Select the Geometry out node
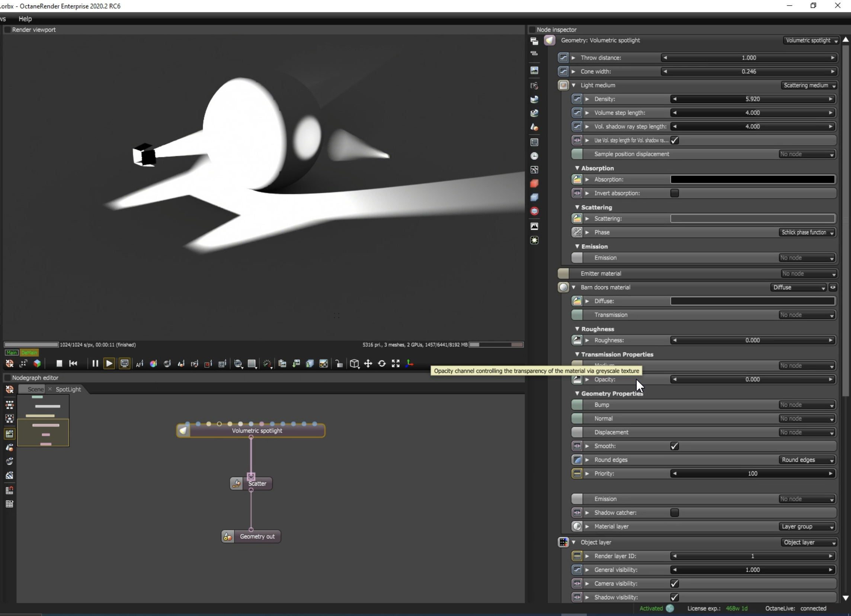The width and height of the screenshot is (851, 616). tap(257, 536)
